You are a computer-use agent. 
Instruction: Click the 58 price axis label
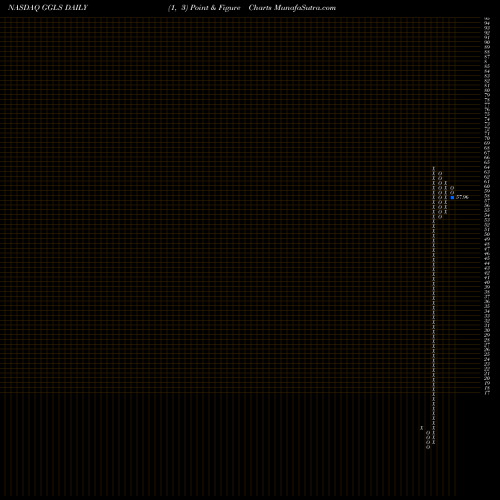click(x=487, y=196)
